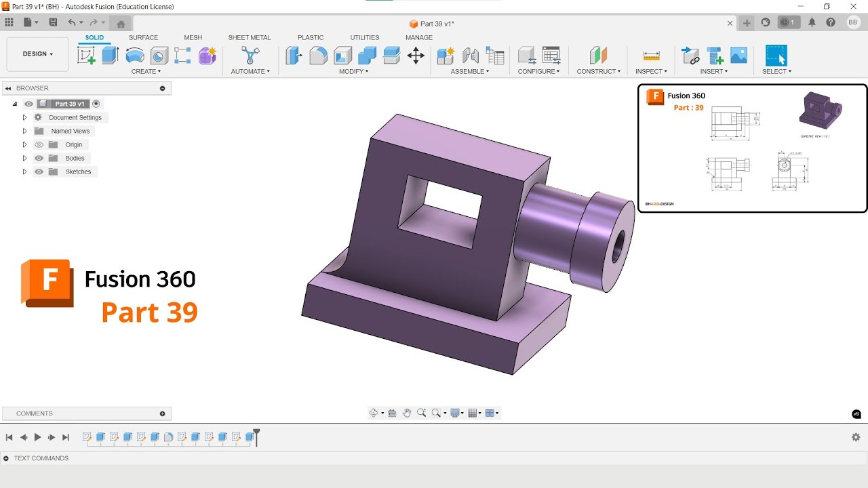
Task: Click the Insert McMaster-Carr Component icon
Action: [715, 56]
